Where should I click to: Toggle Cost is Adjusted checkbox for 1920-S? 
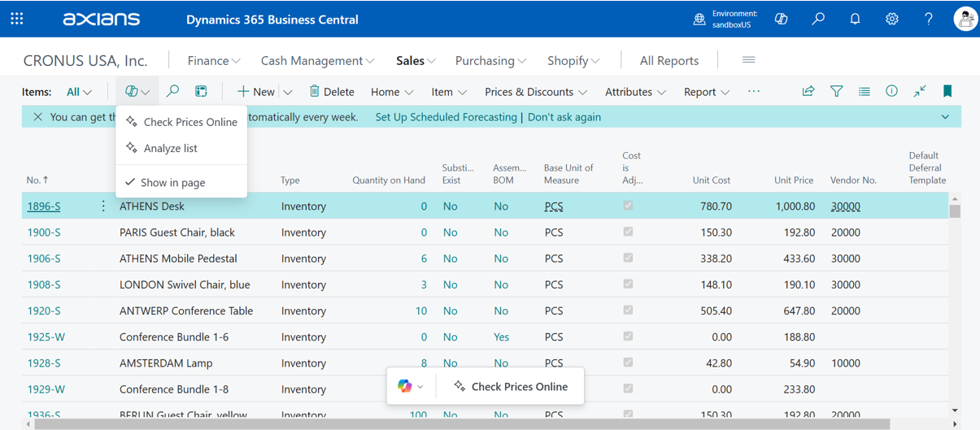coord(628,311)
